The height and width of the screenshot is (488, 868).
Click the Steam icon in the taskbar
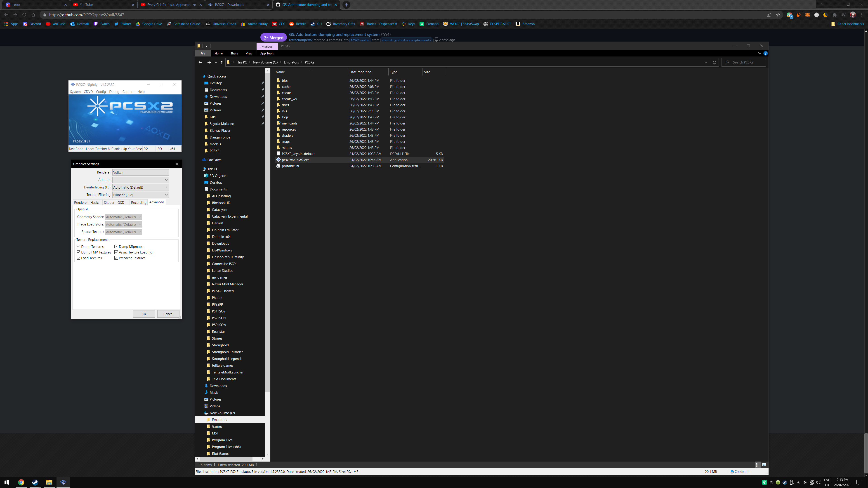point(35,482)
